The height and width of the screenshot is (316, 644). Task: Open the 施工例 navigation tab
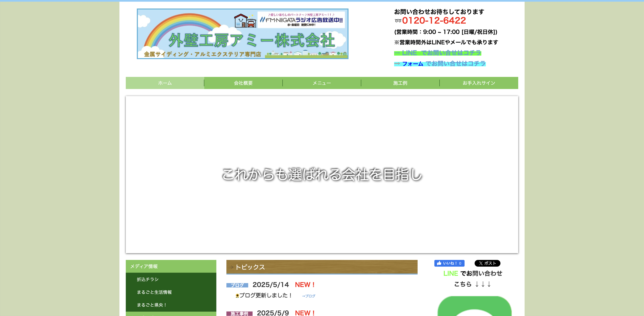pyautogui.click(x=400, y=83)
